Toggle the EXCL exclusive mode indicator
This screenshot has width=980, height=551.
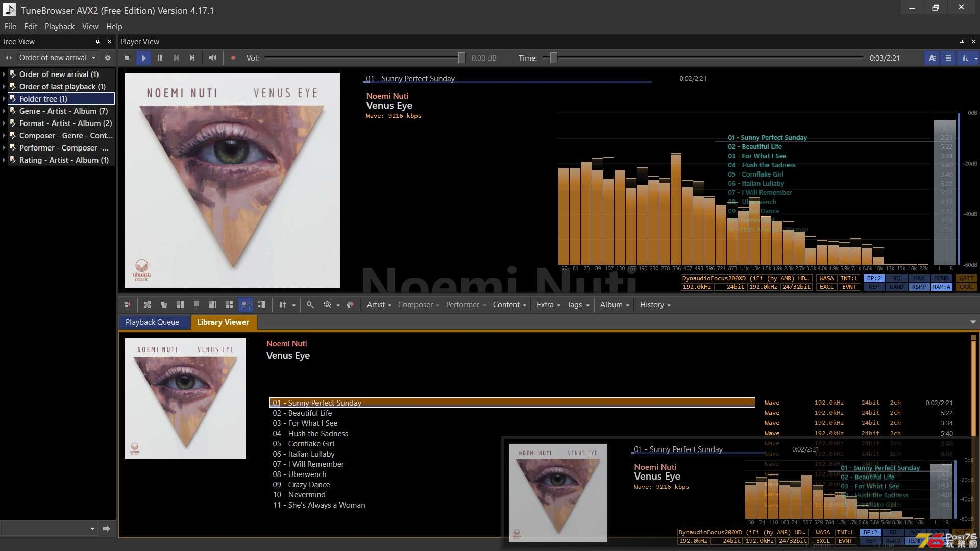coord(826,287)
